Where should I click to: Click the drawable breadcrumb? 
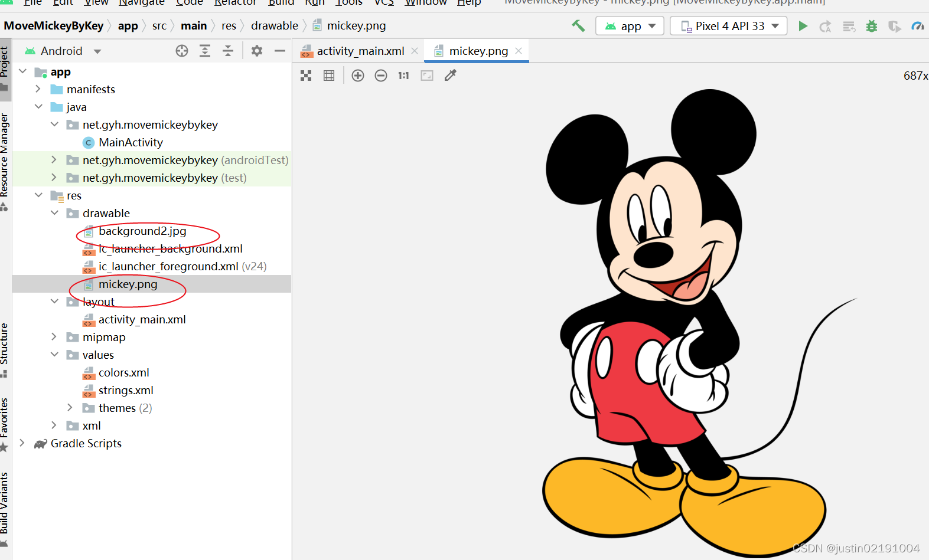pos(275,26)
